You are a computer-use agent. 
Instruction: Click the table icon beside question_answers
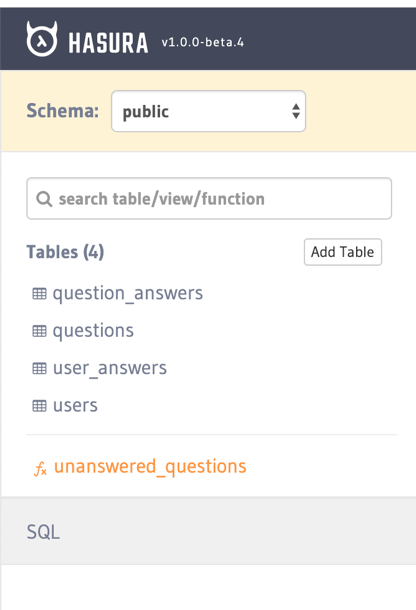pos(39,294)
